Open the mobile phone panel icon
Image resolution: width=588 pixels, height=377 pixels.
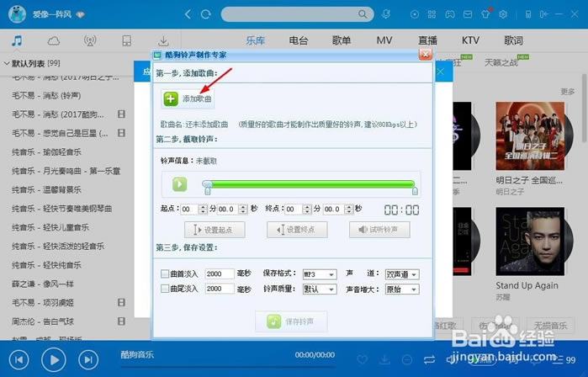[x=127, y=40]
